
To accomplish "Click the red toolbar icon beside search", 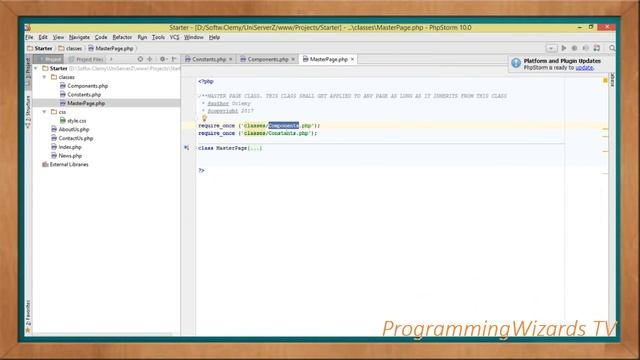I will click(597, 48).
